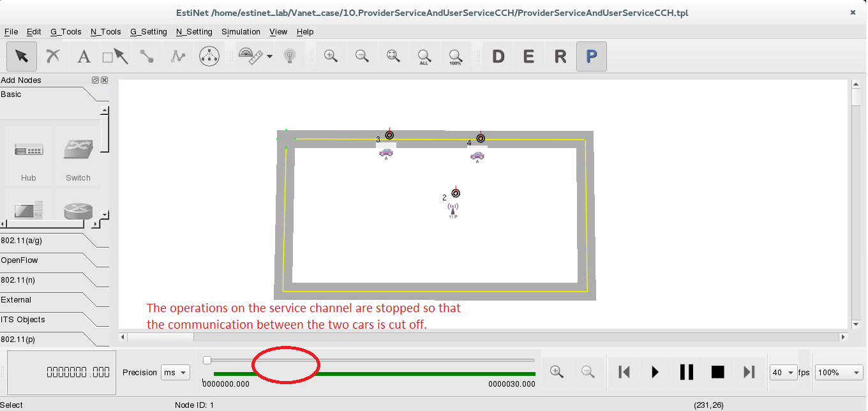The image size is (868, 411).
Task: Jump to start of playback
Action: pyautogui.click(x=625, y=372)
